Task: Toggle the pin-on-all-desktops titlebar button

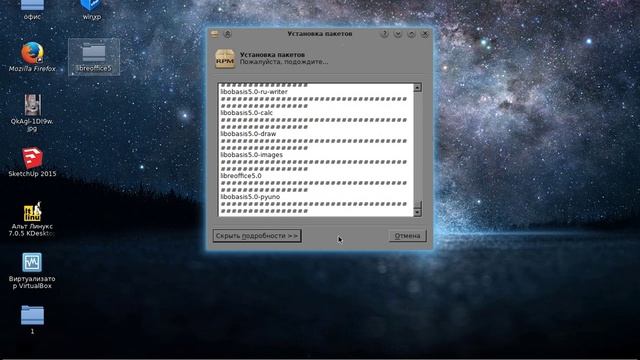Action: point(227,34)
